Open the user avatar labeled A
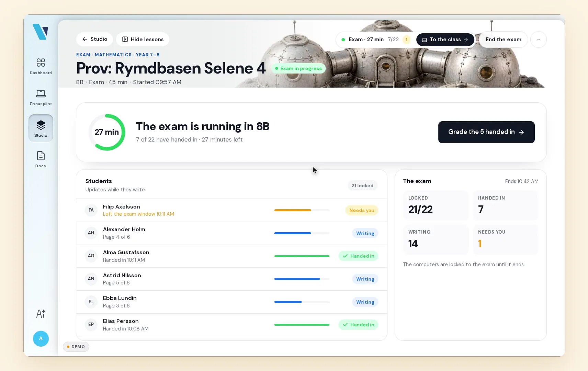 coord(41,339)
